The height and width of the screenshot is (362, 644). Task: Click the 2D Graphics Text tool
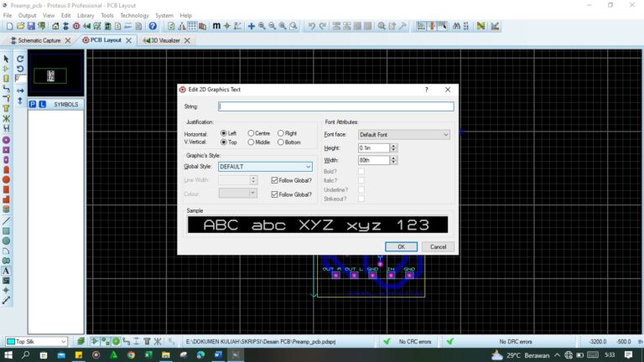6,271
